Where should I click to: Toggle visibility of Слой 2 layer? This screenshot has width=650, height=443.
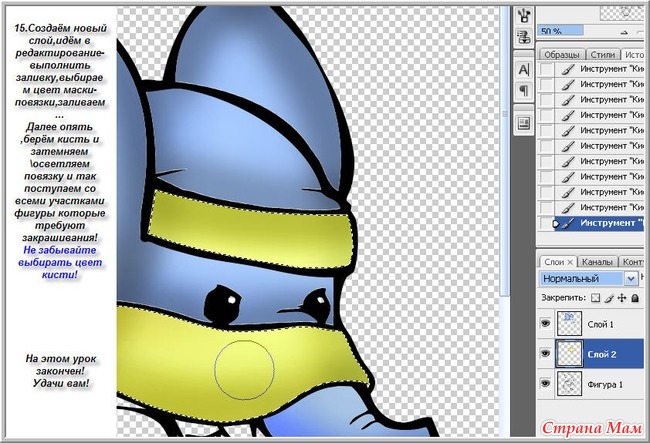[547, 353]
